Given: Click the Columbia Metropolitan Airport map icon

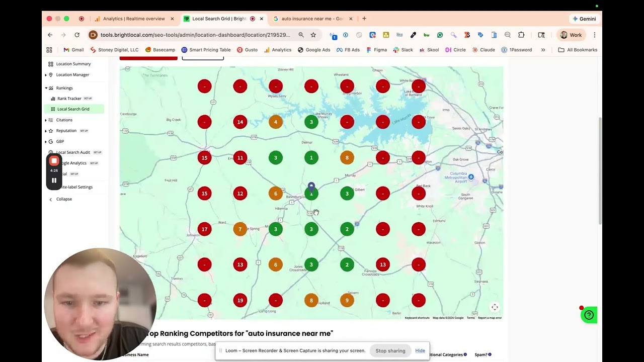Looking at the screenshot, I should (471, 176).
